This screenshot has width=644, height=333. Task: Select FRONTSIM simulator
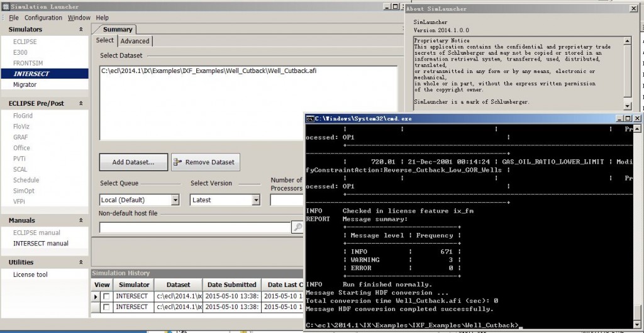(28, 64)
